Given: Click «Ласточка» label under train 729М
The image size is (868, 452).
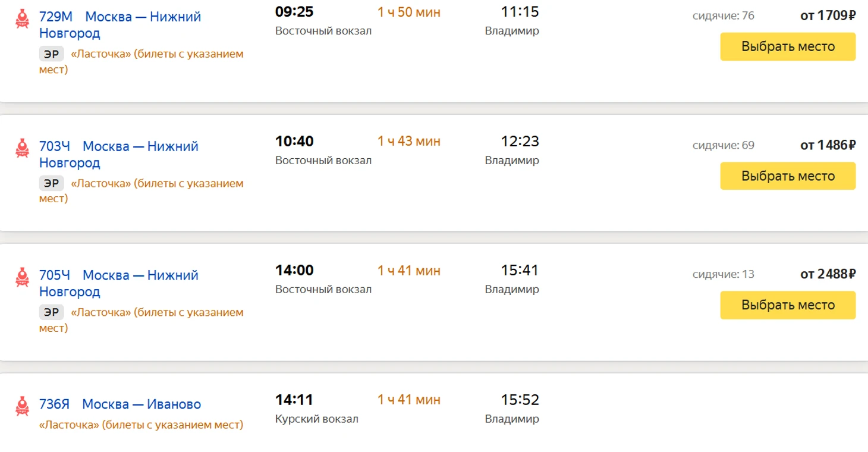Looking at the screenshot, I should pyautogui.click(x=157, y=54).
